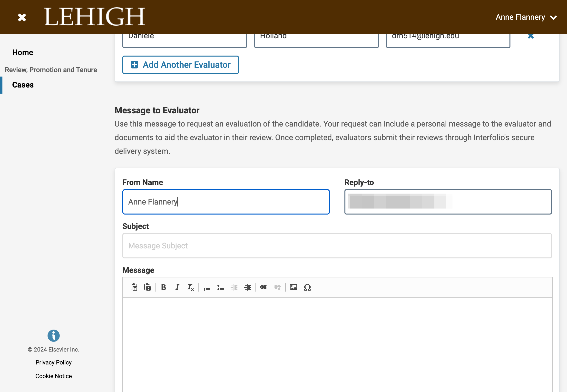Click the From Name input field

(x=226, y=202)
